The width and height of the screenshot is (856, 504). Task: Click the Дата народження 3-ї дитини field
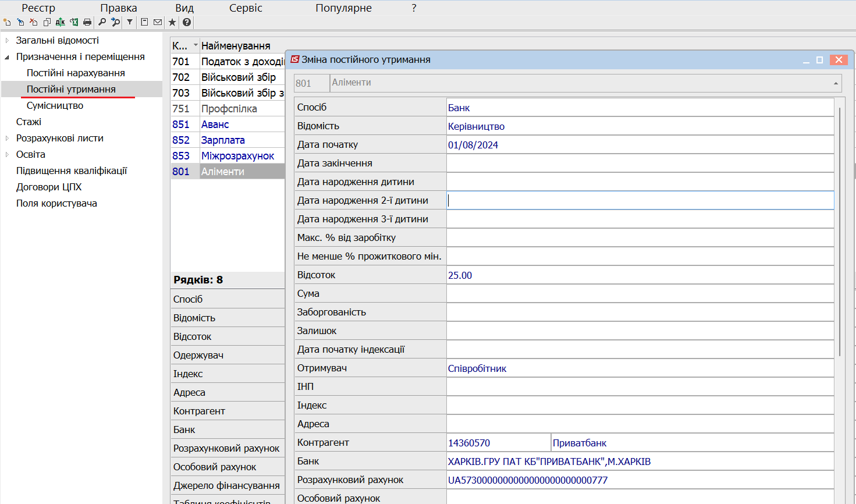(x=640, y=219)
